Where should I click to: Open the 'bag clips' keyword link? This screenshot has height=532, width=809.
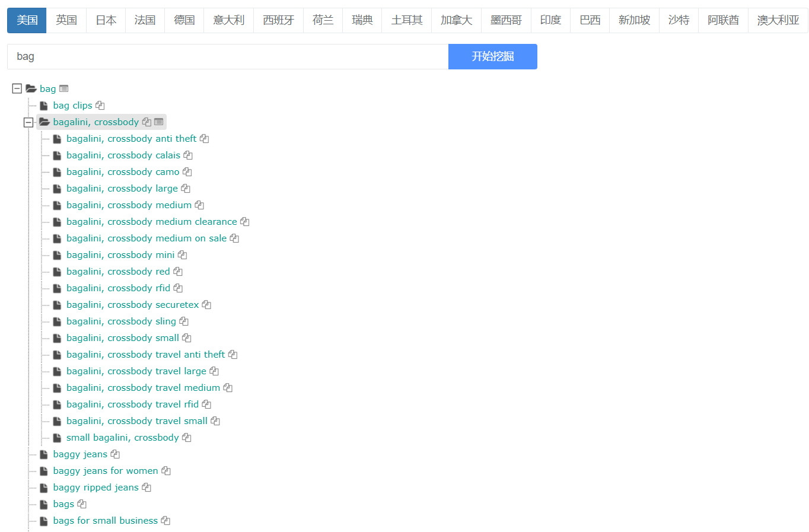[x=72, y=106]
